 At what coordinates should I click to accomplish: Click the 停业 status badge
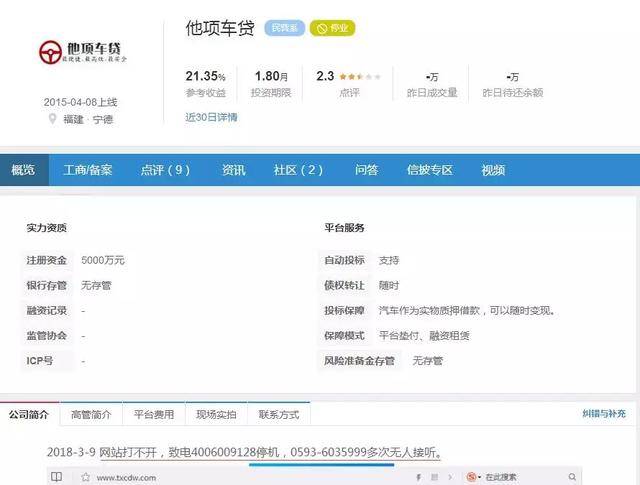tap(333, 28)
